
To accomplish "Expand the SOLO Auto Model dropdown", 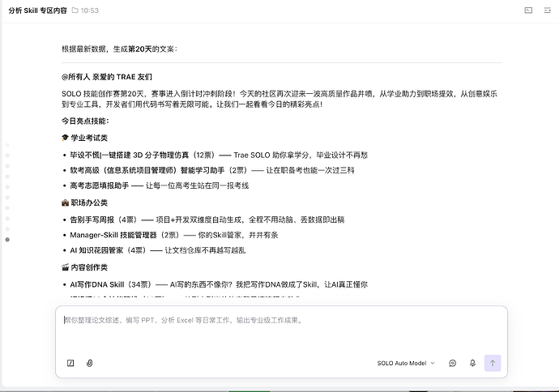I will (406, 363).
